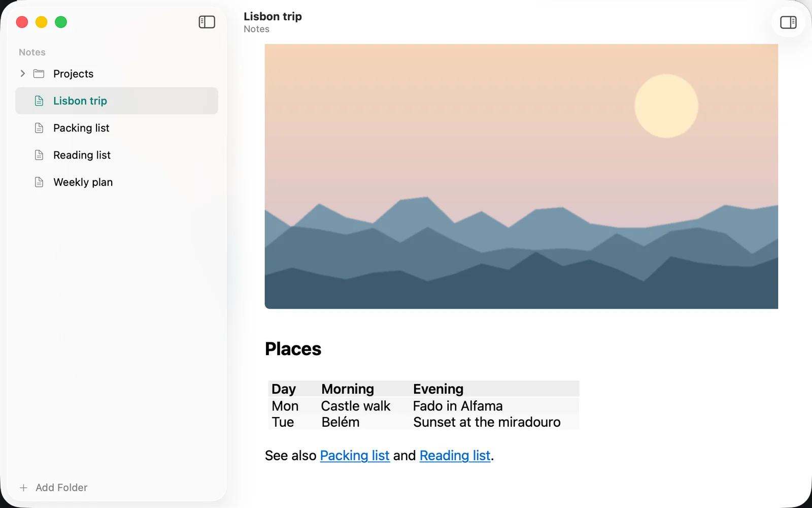Toggle the left sidebar panel icon
812x508 pixels.
tap(207, 22)
